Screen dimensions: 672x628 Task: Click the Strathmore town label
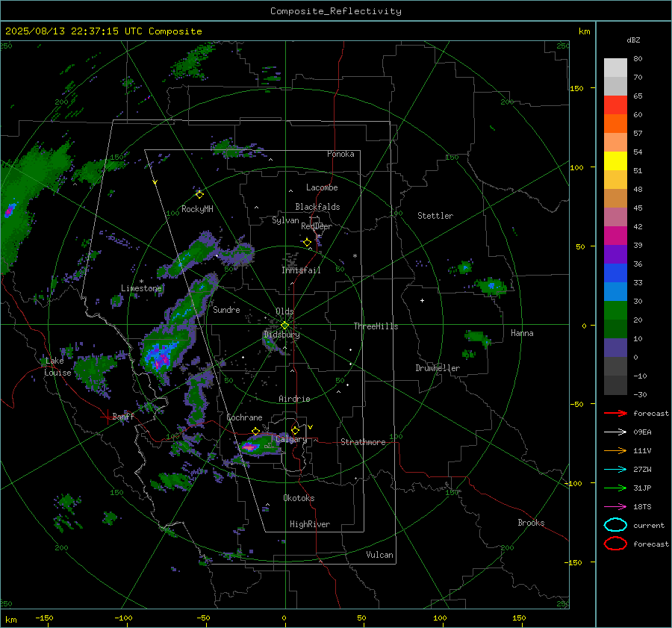click(363, 442)
